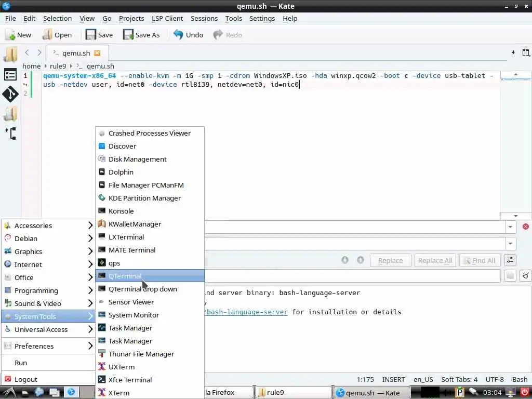
Task: Open the find field history dropdown
Action: pyautogui.click(x=510, y=227)
